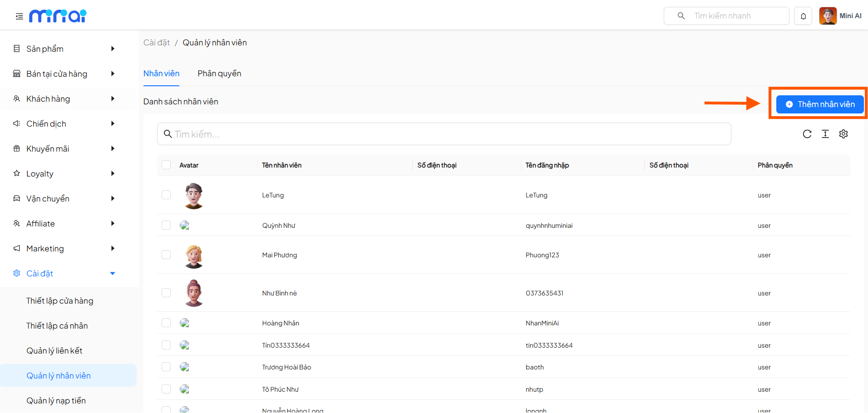Click the Tìm kiếm employee search field

[x=444, y=134]
